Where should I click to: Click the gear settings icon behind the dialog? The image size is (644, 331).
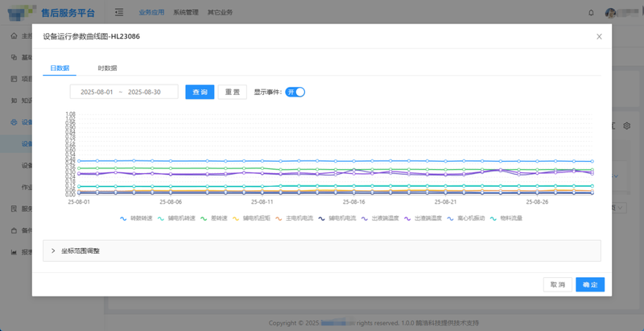pyautogui.click(x=627, y=126)
